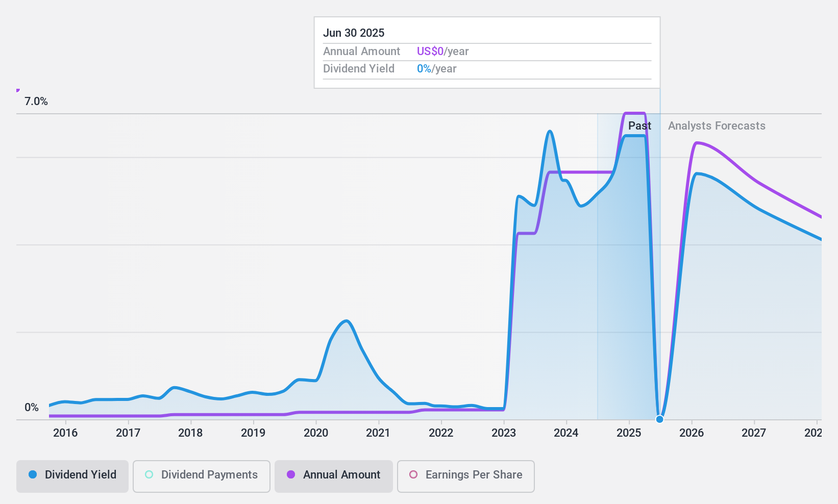Click the 7.0% y-axis label
This screenshot has width=838, height=504.
[36, 102]
